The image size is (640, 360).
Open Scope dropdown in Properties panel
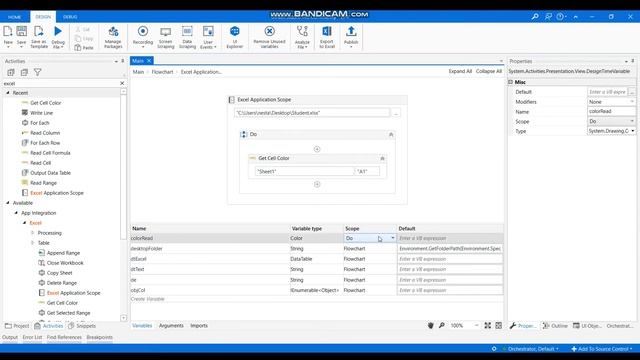[632, 121]
